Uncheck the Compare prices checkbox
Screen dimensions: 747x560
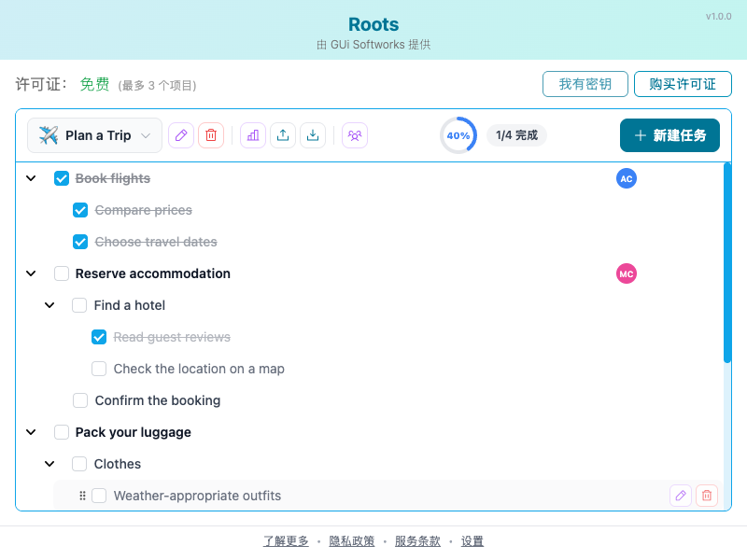point(80,210)
